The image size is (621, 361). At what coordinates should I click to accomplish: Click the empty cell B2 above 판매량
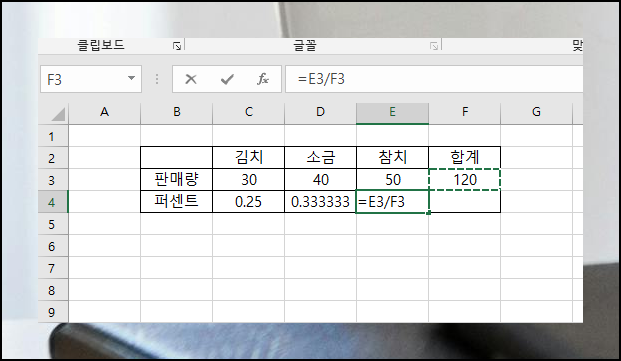[177, 158]
